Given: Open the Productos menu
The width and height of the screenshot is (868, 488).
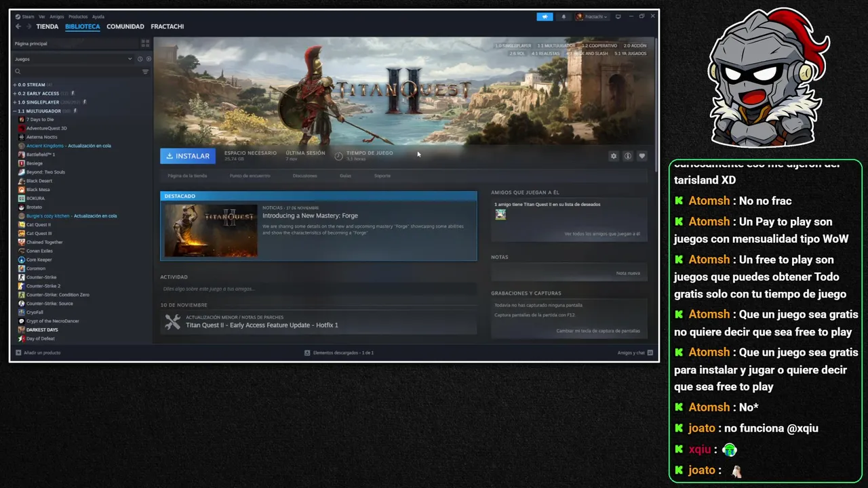Looking at the screenshot, I should pyautogui.click(x=78, y=16).
